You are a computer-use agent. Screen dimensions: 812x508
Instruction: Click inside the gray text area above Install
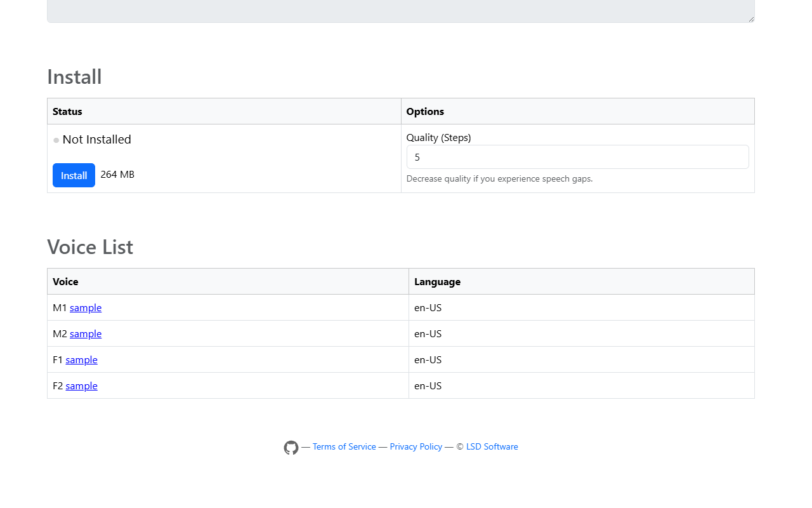(401, 11)
